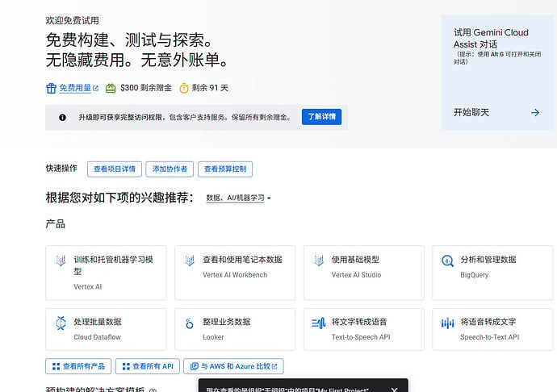This screenshot has width=557, height=392.
Task: Click the grid icon on 查看所有产品
Action: click(x=57, y=366)
